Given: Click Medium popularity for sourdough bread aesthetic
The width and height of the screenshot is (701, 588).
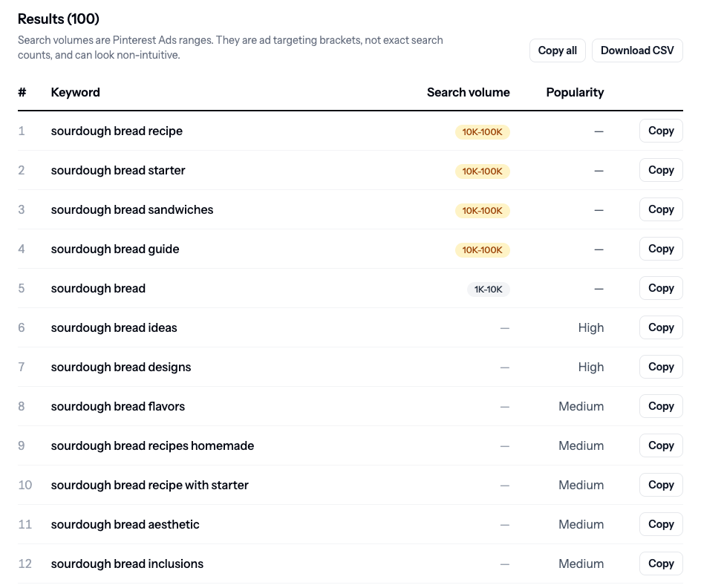Looking at the screenshot, I should point(581,524).
